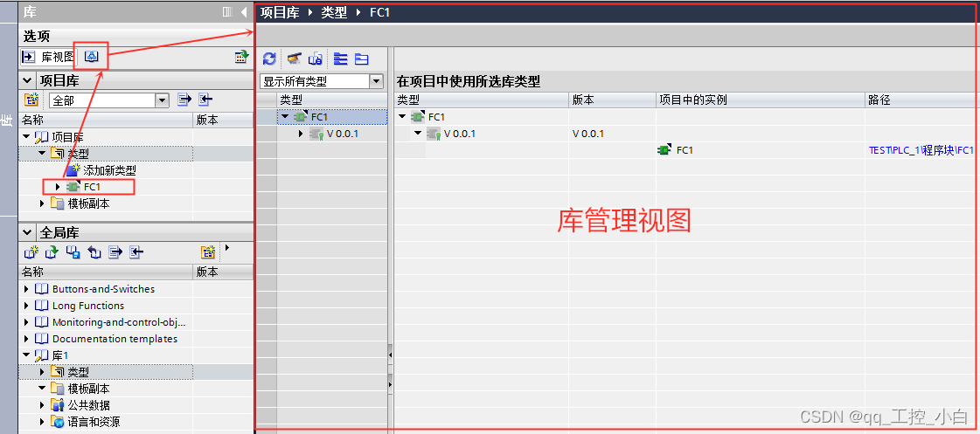Expand the 公共数据 folder

42,405
